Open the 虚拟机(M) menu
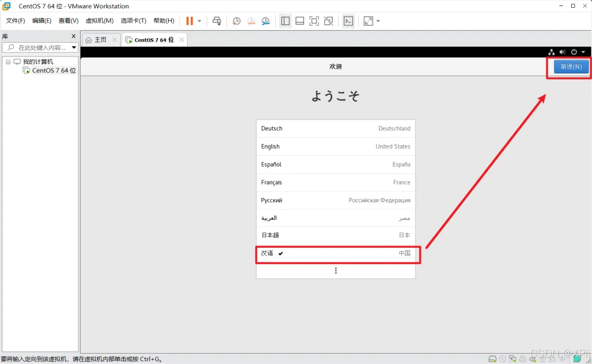Screen dimensions: 592x364 tap(100, 21)
